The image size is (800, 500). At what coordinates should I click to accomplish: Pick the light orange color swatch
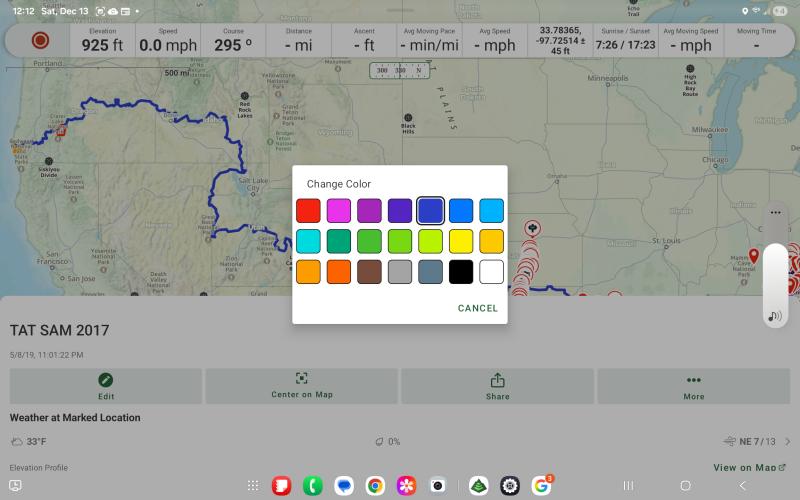(x=308, y=272)
